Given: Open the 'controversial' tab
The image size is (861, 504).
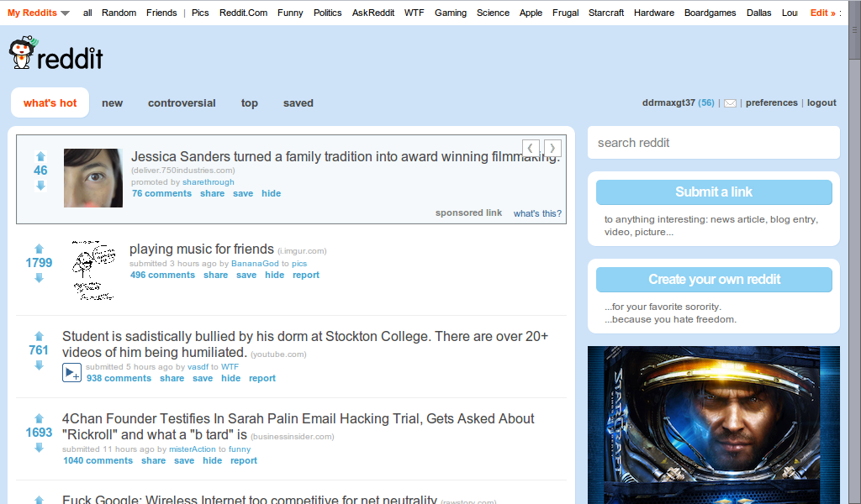Looking at the screenshot, I should (182, 103).
